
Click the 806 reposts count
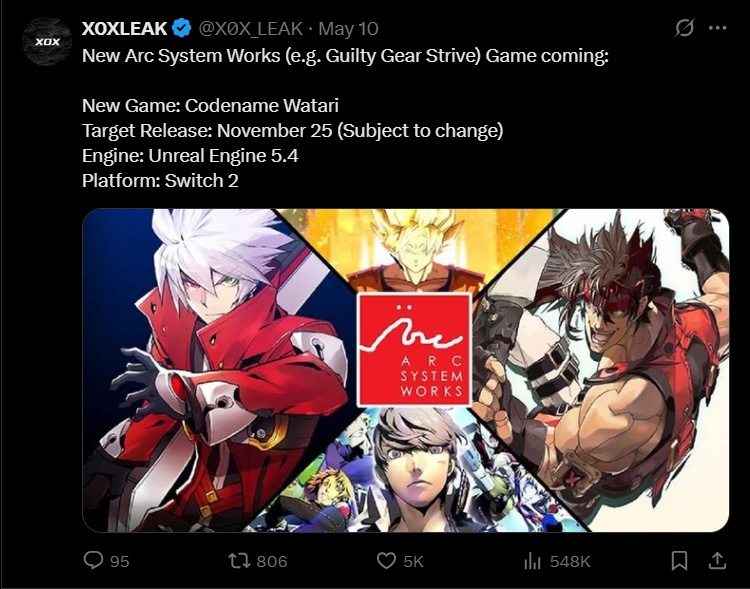tap(272, 561)
